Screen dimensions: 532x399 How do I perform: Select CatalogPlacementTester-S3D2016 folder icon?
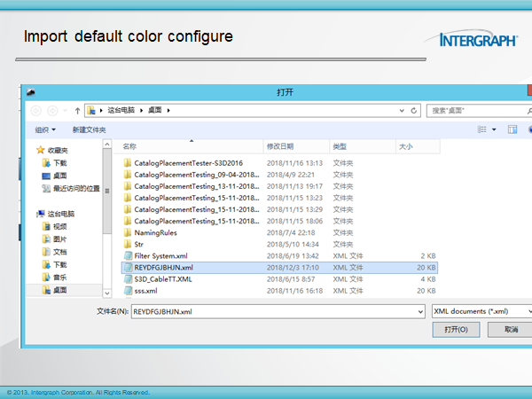128,163
